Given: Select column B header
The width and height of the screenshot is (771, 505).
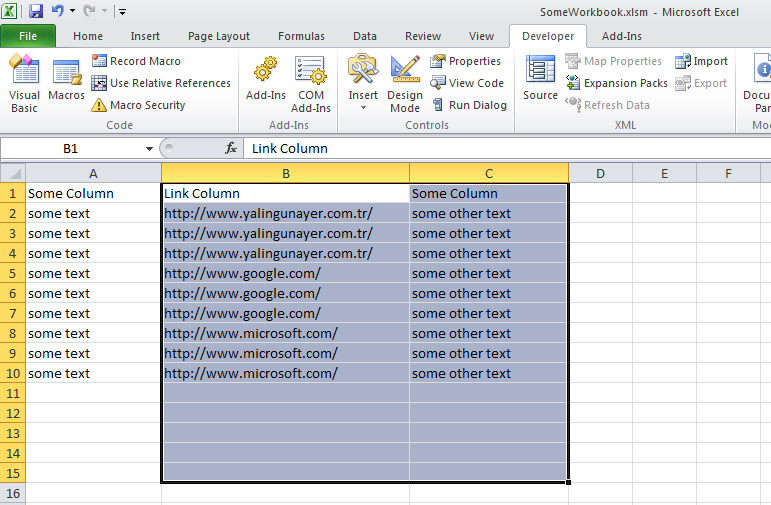Looking at the screenshot, I should 286,173.
